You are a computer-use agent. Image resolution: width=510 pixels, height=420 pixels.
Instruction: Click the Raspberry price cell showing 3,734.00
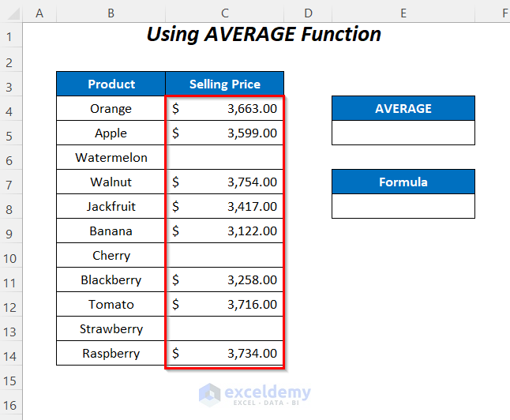[x=225, y=354]
